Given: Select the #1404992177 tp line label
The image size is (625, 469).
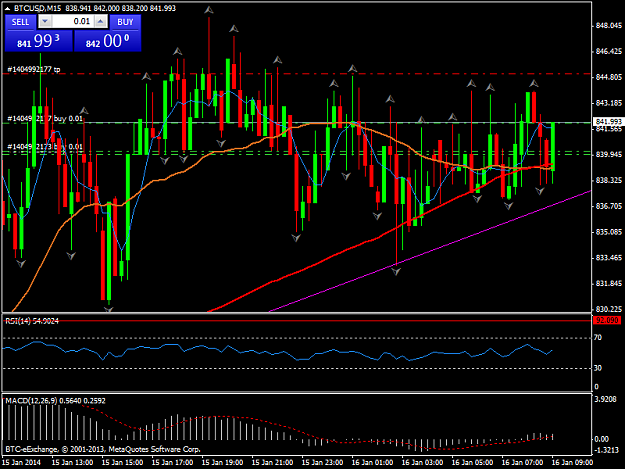Looking at the screenshot, I should (34, 69).
